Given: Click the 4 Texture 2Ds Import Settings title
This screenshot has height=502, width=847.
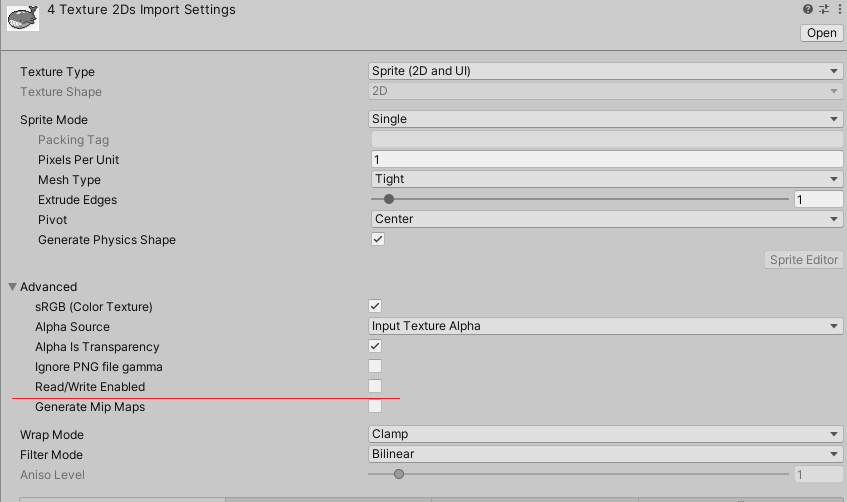Looking at the screenshot, I should [x=142, y=10].
